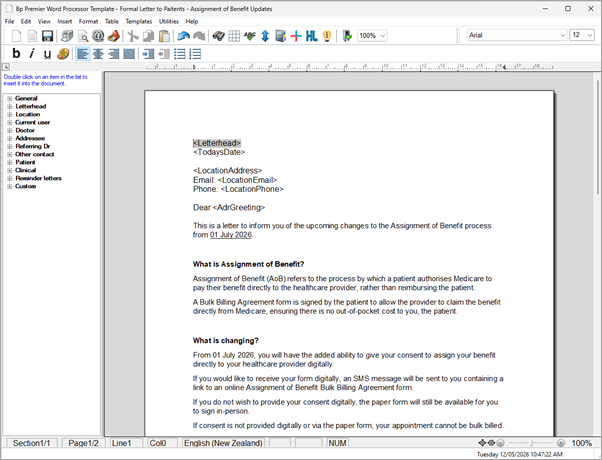Select Reminder letters in field list
Screen dimensions: 602x460
[38, 178]
